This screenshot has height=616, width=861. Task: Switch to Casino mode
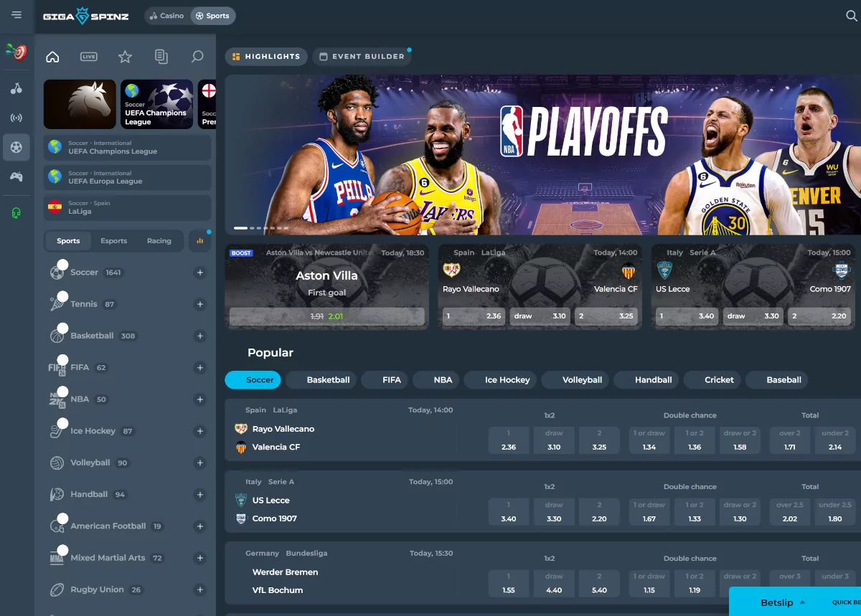click(166, 16)
